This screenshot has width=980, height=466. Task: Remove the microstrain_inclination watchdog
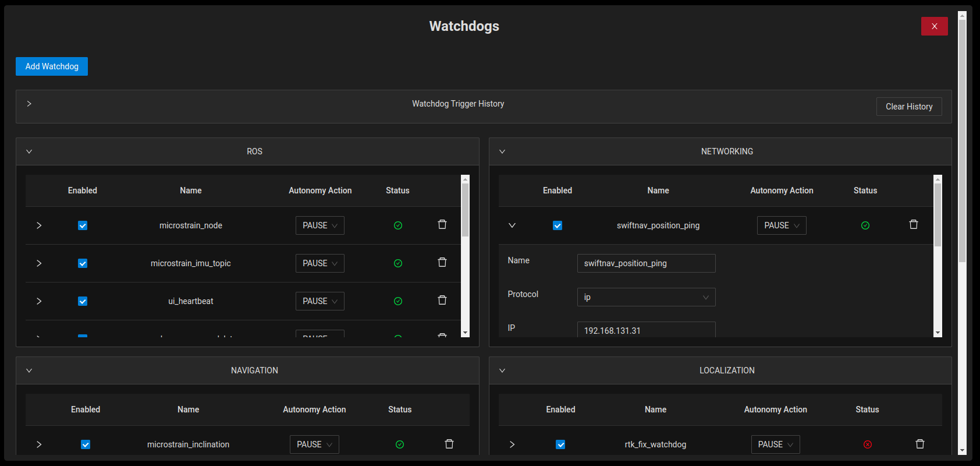pos(449,444)
